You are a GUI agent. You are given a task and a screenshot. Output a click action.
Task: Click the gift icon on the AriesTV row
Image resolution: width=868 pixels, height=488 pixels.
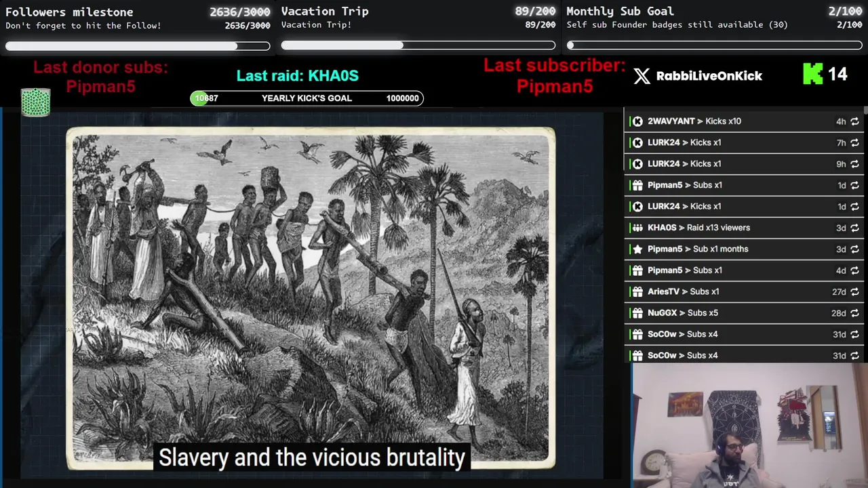click(x=637, y=291)
